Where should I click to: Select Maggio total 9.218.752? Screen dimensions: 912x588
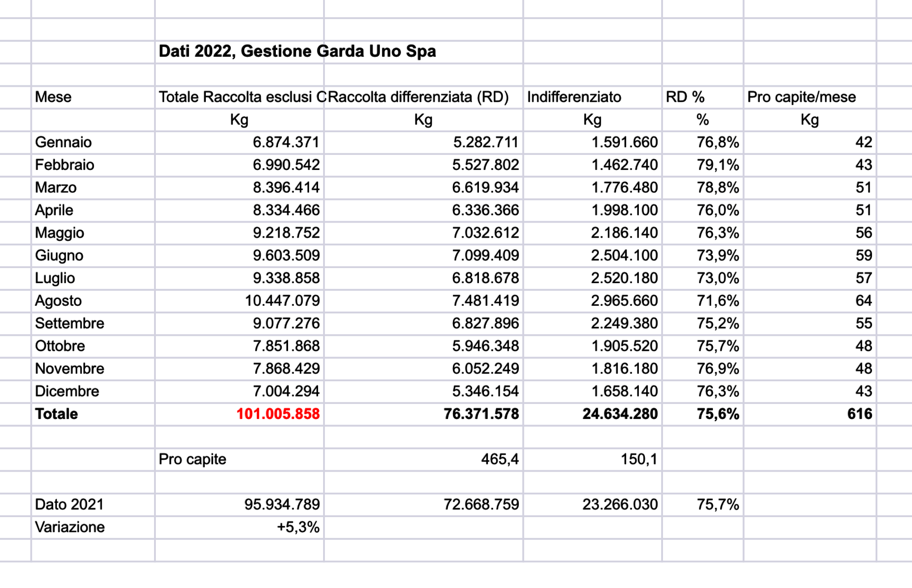pos(286,233)
